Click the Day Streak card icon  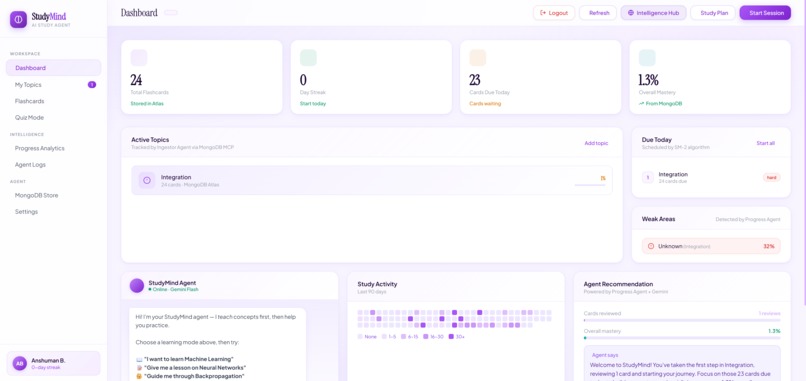308,58
